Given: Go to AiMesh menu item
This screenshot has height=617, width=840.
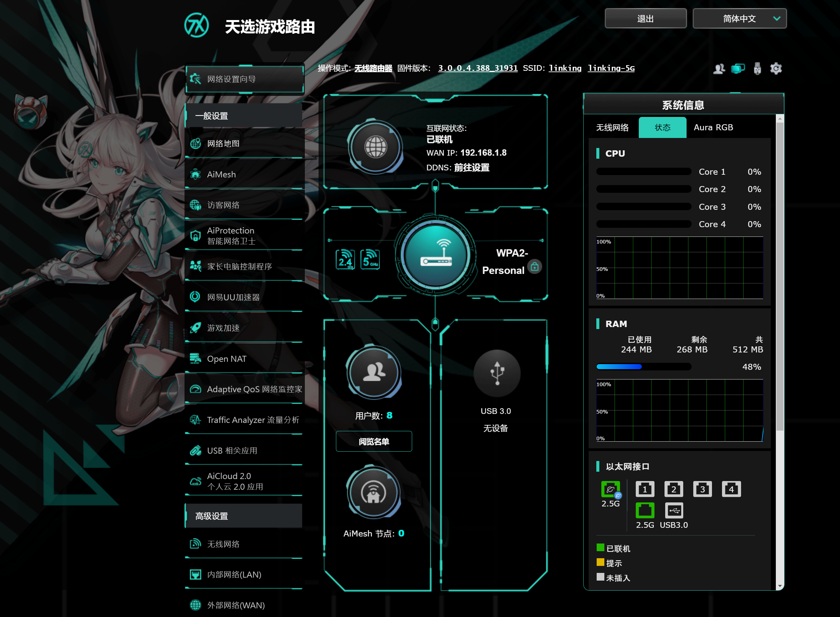Looking at the screenshot, I should [x=245, y=174].
